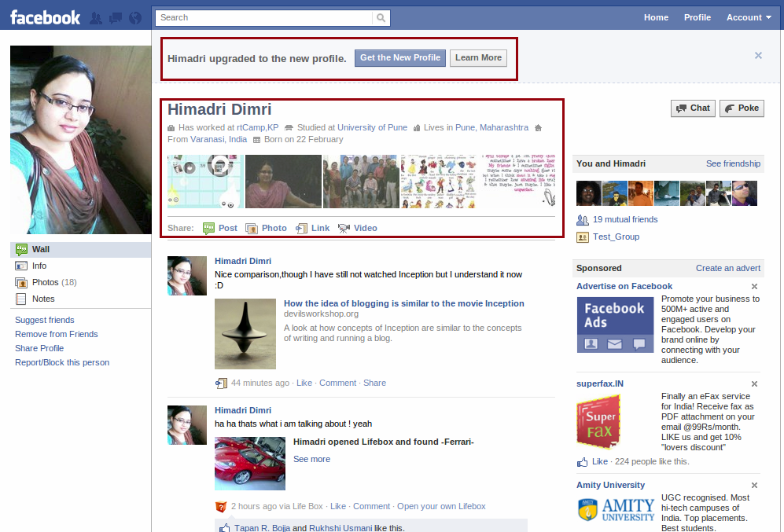Close the superfax.IN advert
This screenshot has height=532, width=784.
click(x=754, y=383)
